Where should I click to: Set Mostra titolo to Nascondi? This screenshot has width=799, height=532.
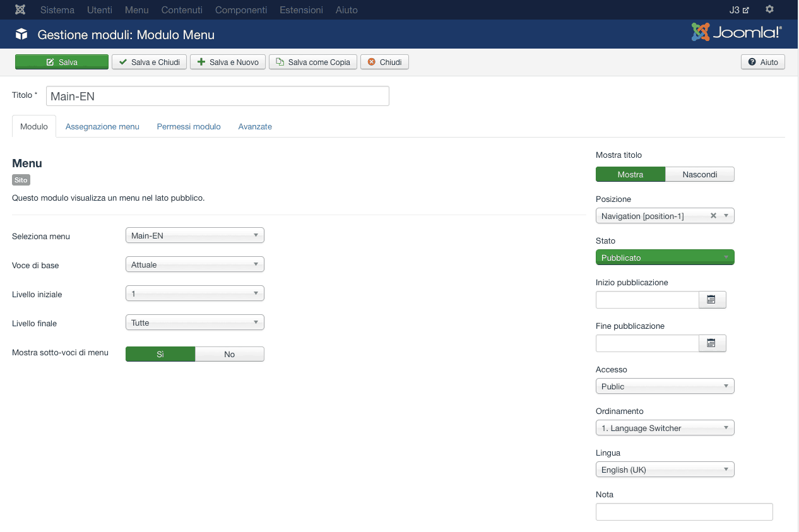[699, 174]
